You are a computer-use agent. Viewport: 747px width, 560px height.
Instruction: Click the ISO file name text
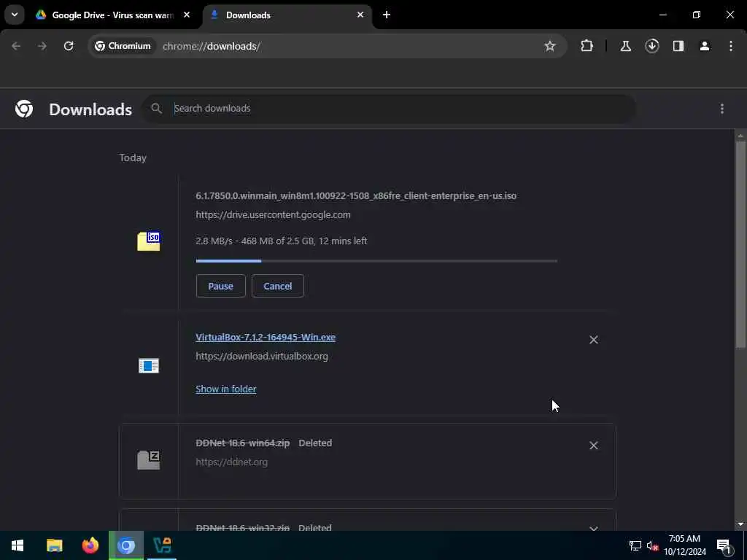click(356, 195)
